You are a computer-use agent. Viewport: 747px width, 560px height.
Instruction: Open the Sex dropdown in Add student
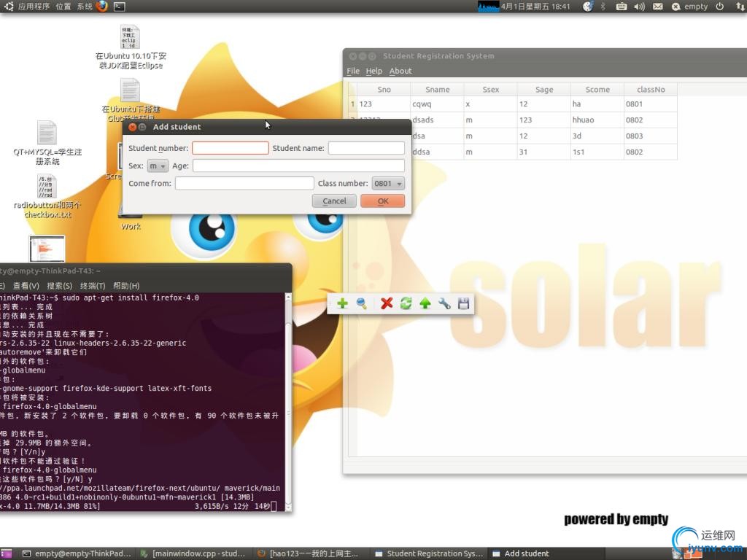[x=158, y=166]
